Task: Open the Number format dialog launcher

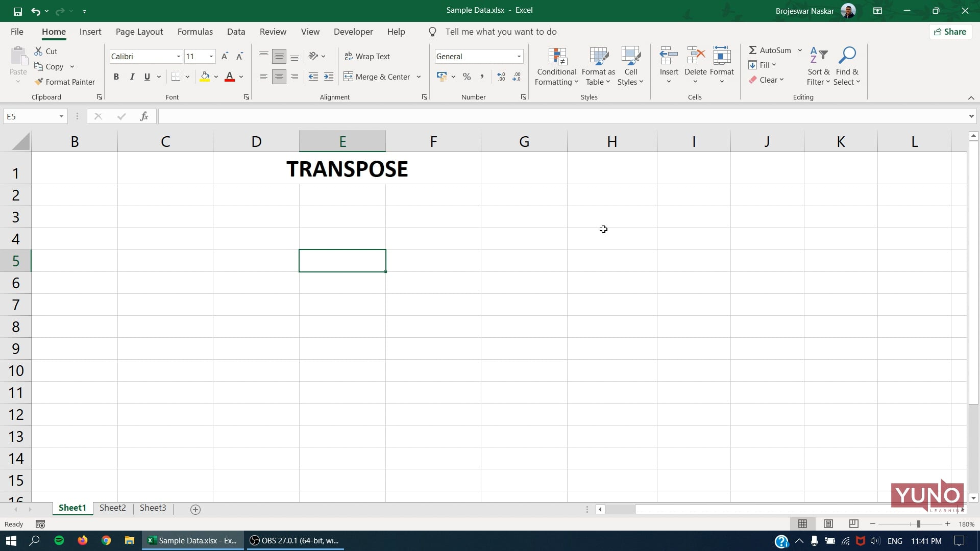Action: pyautogui.click(x=523, y=97)
